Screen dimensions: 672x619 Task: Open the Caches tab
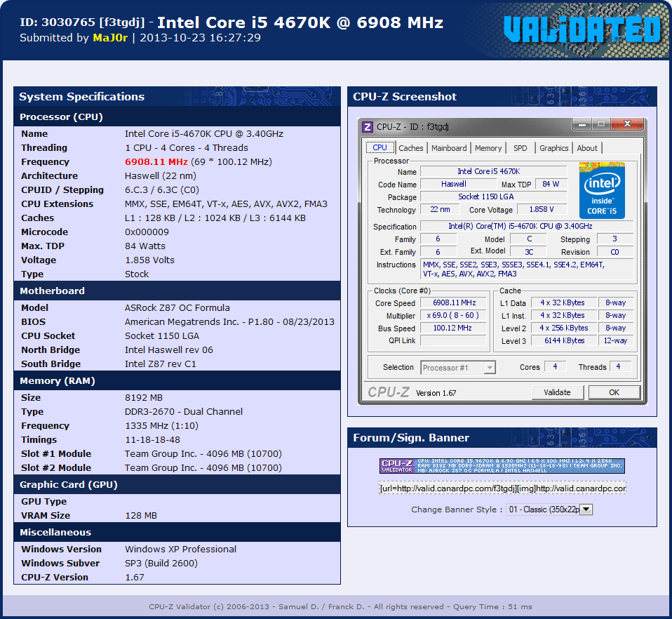410,148
